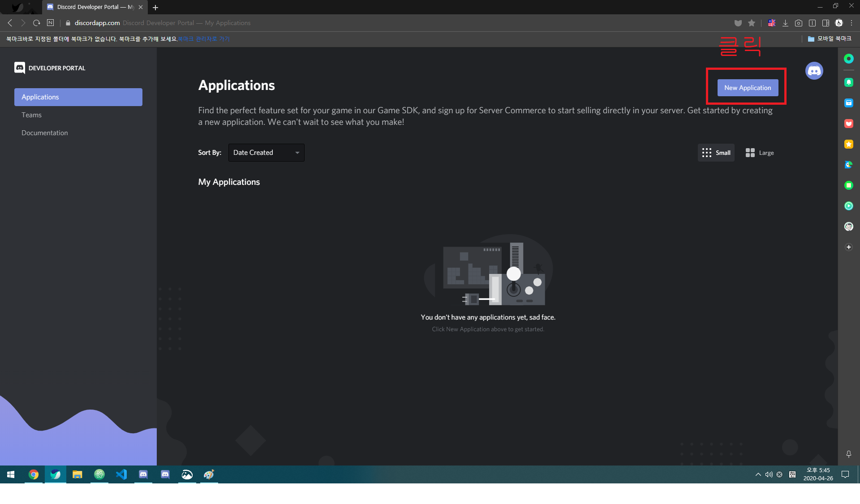The width and height of the screenshot is (860, 504).
Task: Bookmark this page with the star icon
Action: click(752, 23)
